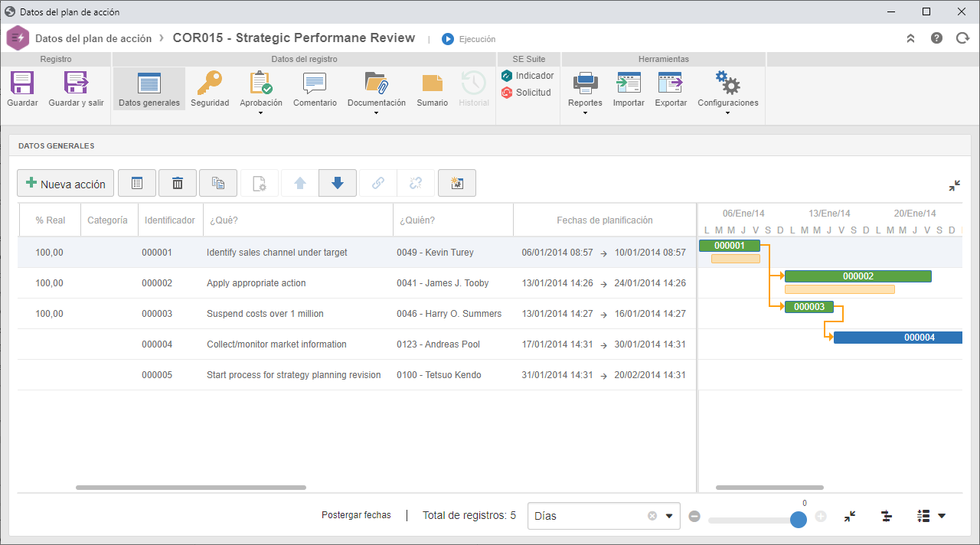
Task: Open the Comentario icon
Action: point(315,83)
